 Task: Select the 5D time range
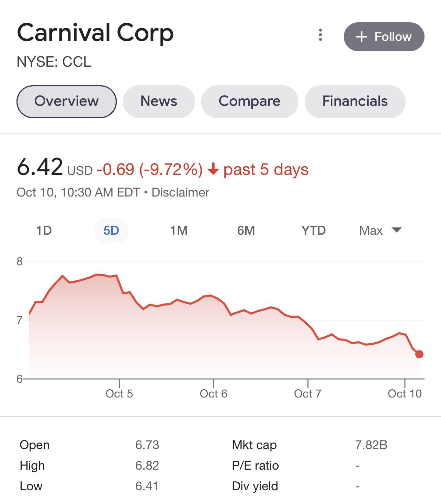pos(111,230)
